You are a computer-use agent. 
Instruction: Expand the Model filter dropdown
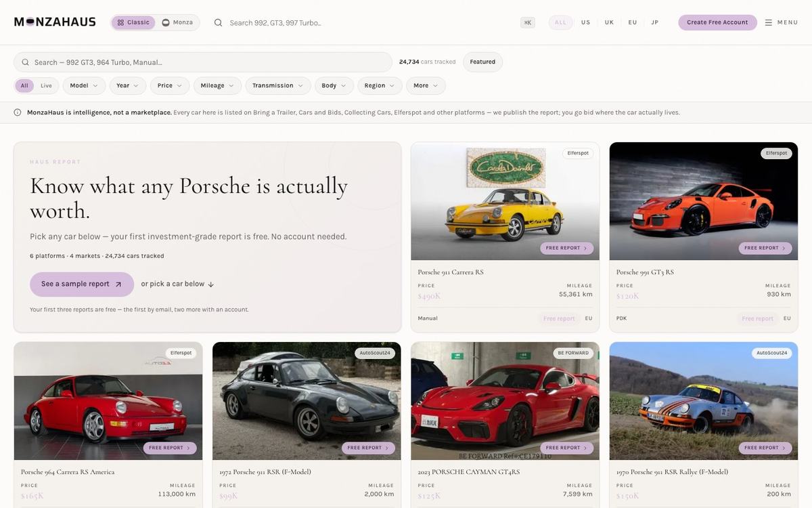point(84,86)
